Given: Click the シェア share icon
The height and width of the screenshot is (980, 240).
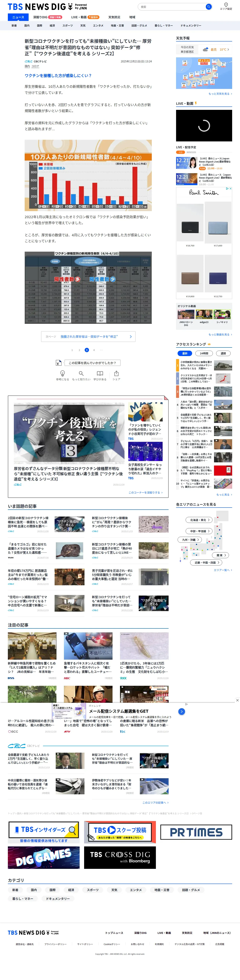Looking at the screenshot, I should [117, 373].
